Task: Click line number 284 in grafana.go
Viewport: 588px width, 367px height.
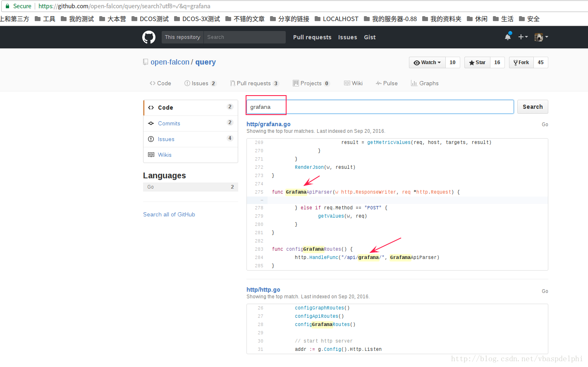Action: [x=259, y=257]
